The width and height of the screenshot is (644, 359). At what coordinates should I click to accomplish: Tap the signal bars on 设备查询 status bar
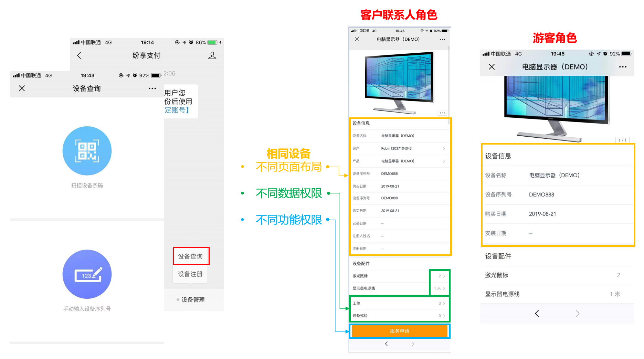pos(16,75)
